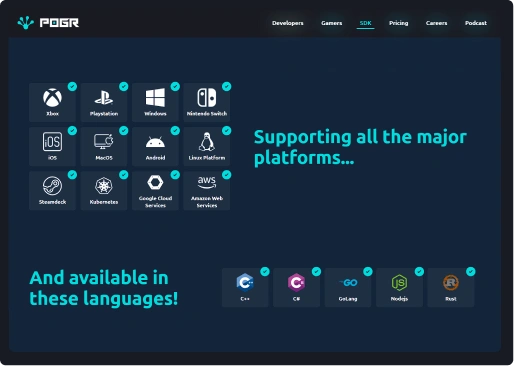The image size is (514, 366).
Task: Click the Google Cloud Services icon
Action: (155, 182)
